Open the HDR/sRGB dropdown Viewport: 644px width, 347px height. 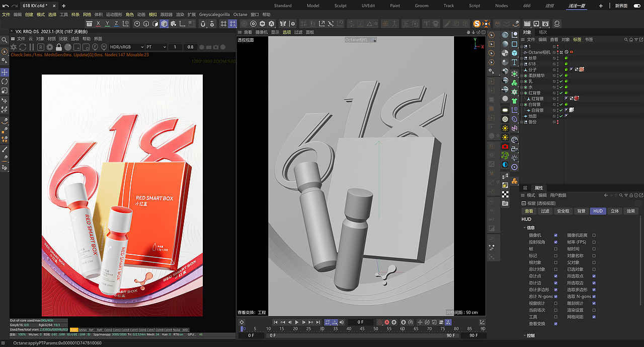pyautogui.click(x=126, y=47)
